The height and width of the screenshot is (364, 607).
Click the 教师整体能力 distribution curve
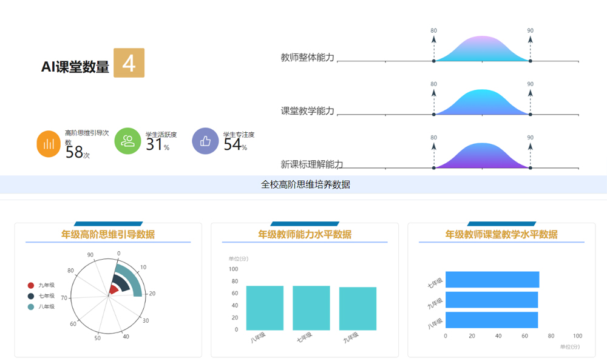pos(481,49)
